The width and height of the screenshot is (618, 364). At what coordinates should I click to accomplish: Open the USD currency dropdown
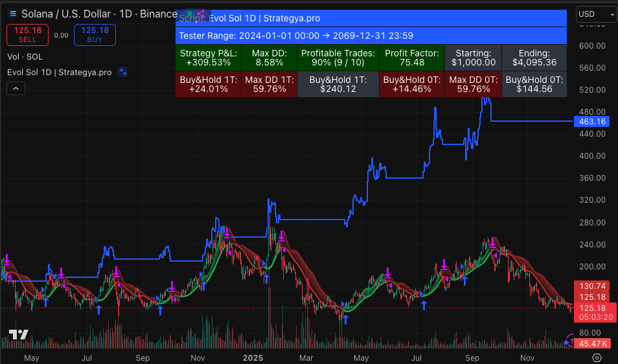click(597, 14)
